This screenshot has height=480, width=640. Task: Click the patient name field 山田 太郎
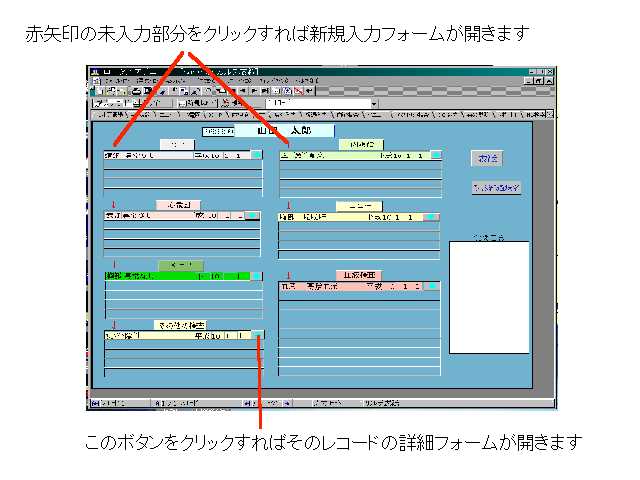point(284,131)
